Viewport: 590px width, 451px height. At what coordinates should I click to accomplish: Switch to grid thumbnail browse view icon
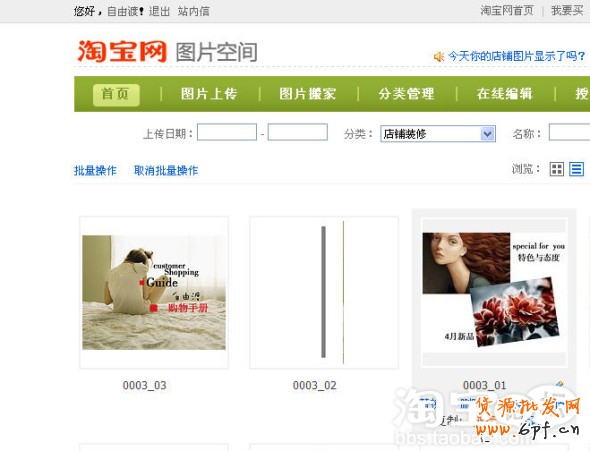click(x=557, y=169)
